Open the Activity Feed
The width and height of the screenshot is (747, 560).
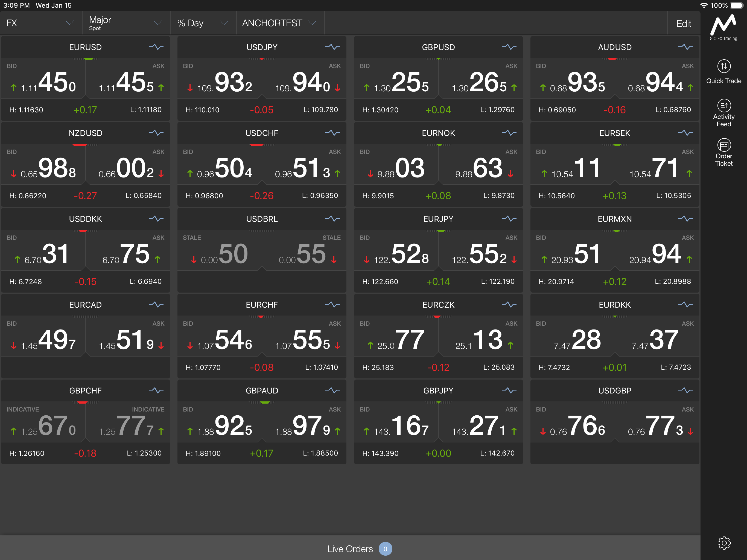coord(723,113)
